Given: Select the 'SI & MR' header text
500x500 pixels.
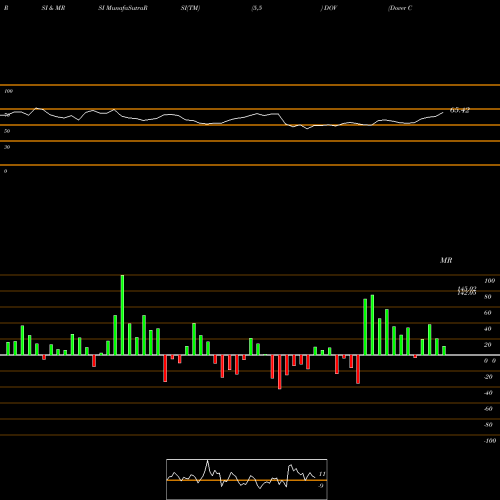Looking at the screenshot, I should pos(53,8).
